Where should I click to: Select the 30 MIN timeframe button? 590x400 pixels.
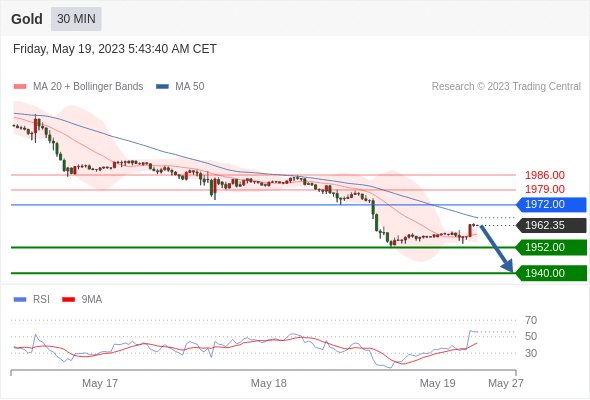[76, 19]
